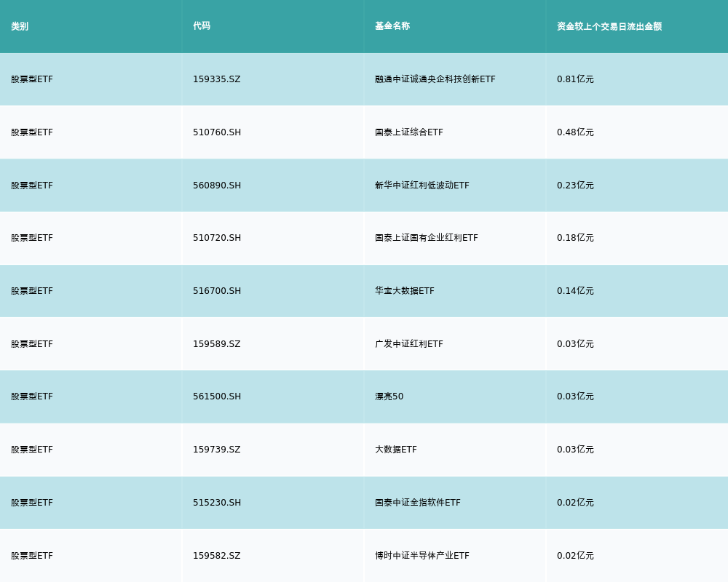The height and width of the screenshot is (582, 728).
Task: Select 0.03亿元 in the 159589.SZ row
Action: click(575, 344)
